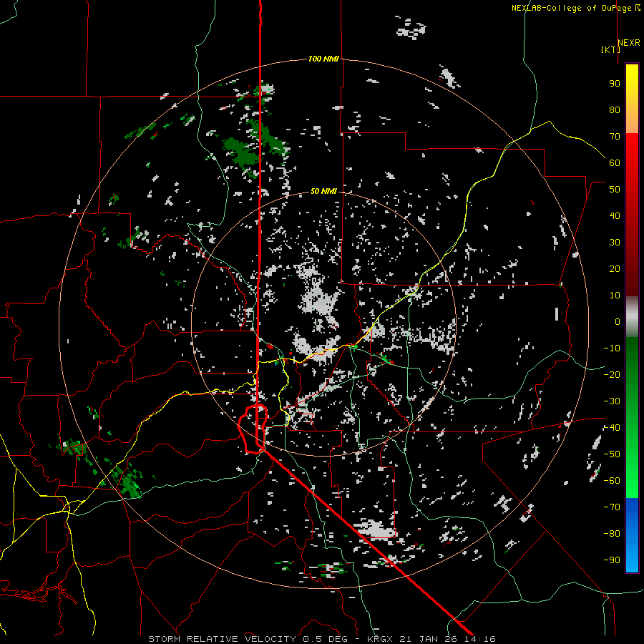Click the 20 value on the velocity scale
The image size is (644, 644).
(615, 269)
